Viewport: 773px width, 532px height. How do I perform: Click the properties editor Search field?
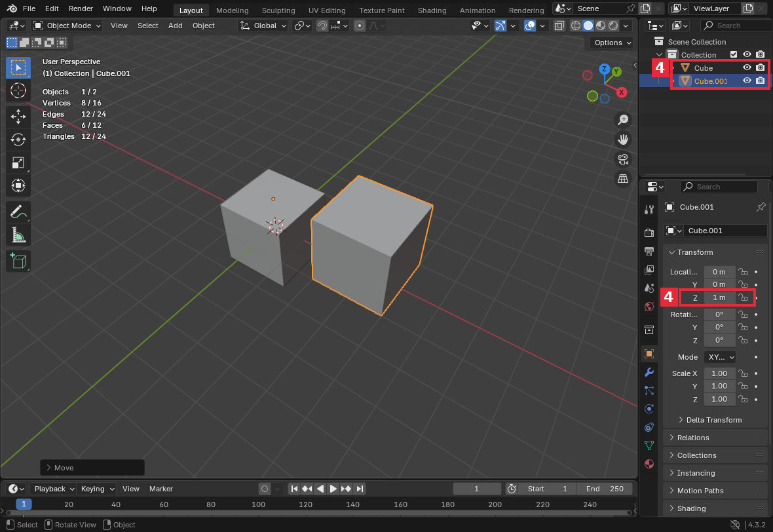(x=719, y=187)
